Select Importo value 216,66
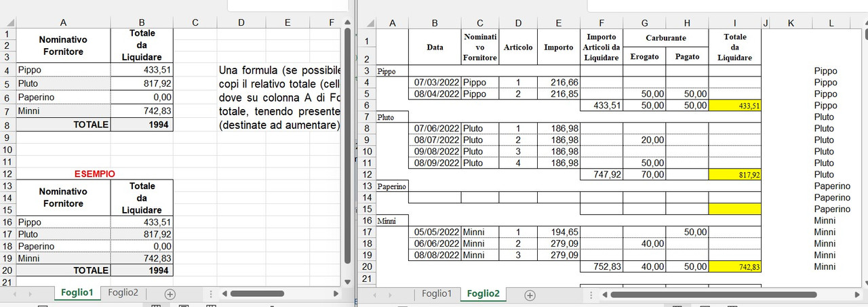Image resolution: width=868 pixels, height=307 pixels. coord(559,83)
